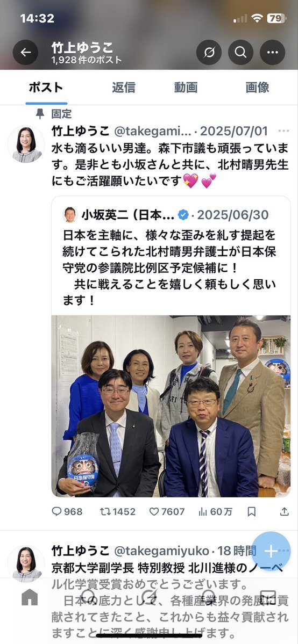This screenshot has width=298, height=644.
Task: Switch to the 画像 tab
Action: click(257, 88)
